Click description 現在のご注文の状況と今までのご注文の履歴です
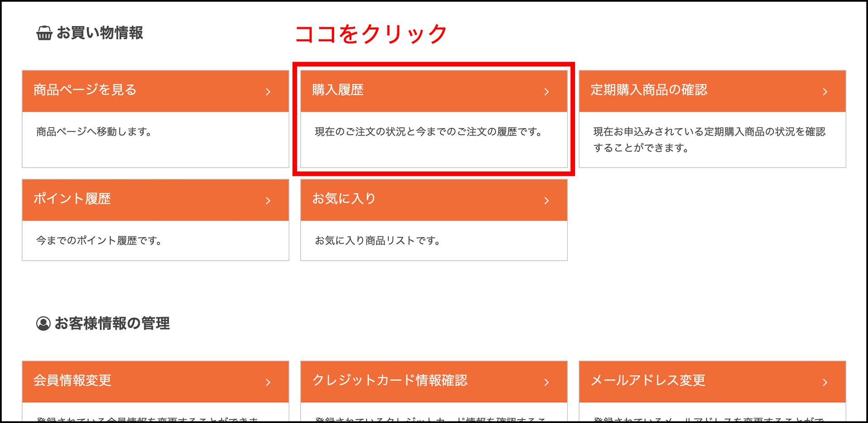868x423 pixels. click(x=428, y=132)
